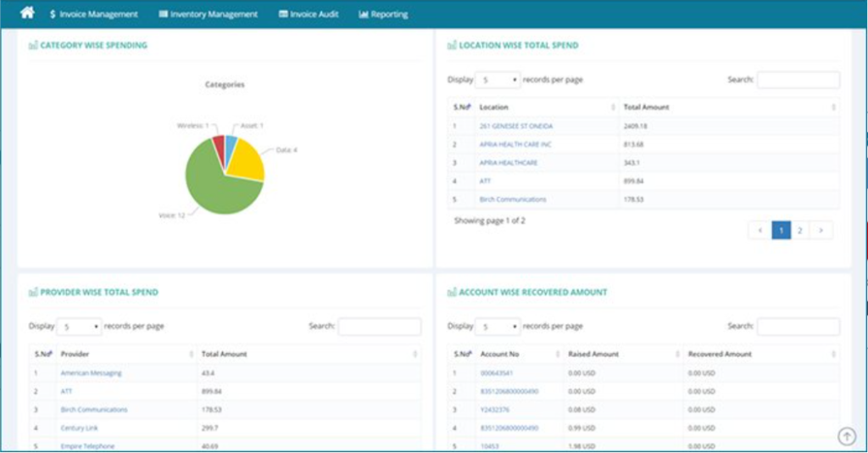868x453 pixels.
Task: Click the Home icon in navbar
Action: tap(27, 13)
